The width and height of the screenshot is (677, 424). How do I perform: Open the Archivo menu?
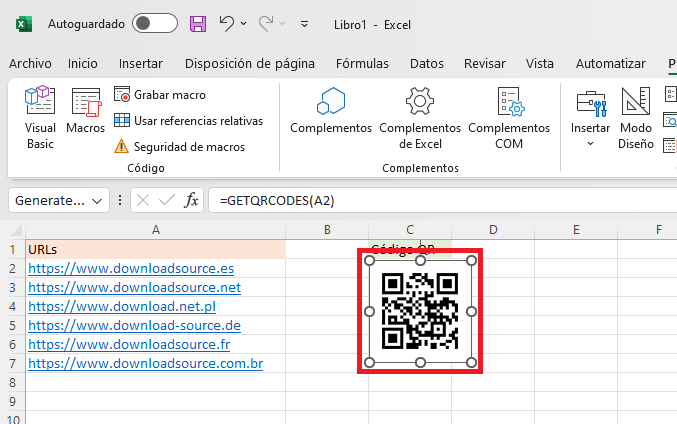click(30, 63)
